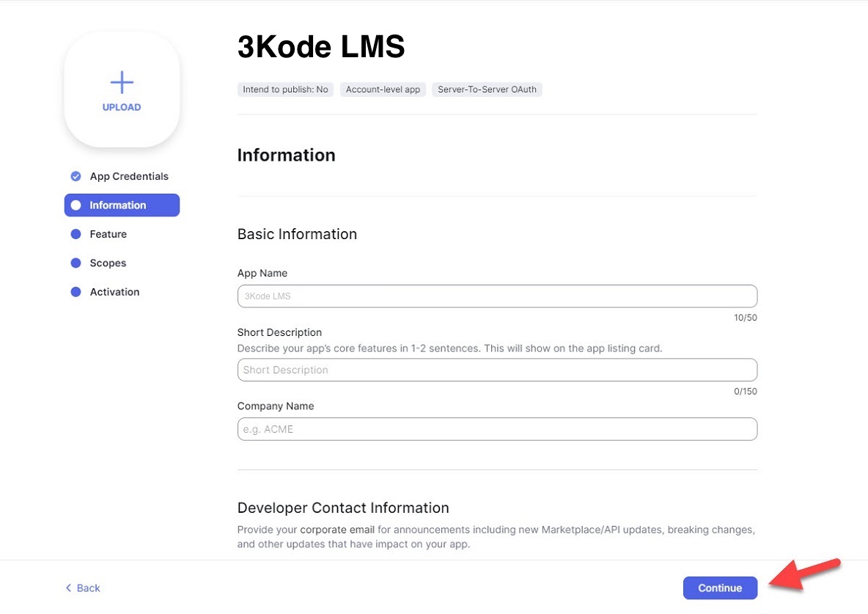
Task: Click the Information step circle icon
Action: pos(76,205)
